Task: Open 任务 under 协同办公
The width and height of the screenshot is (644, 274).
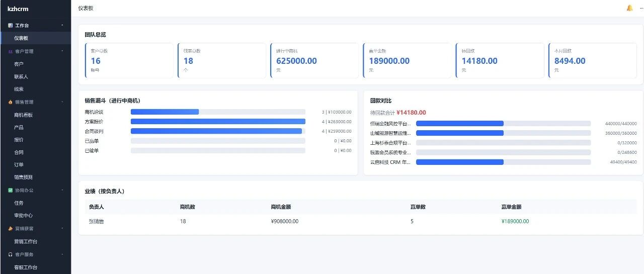Action: 35,203
